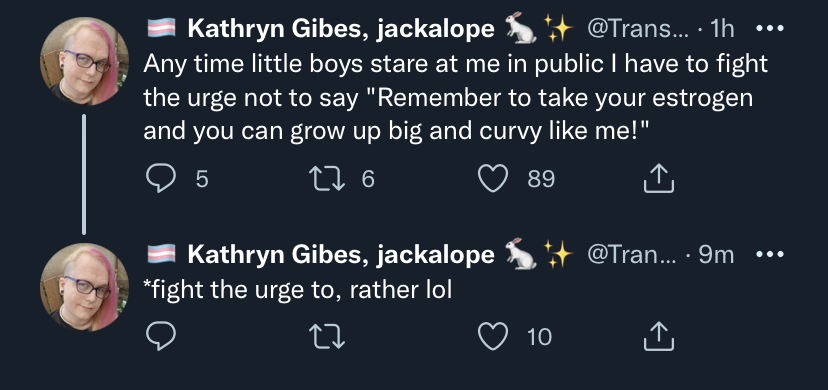
Task: Open the 1h timestamp of first tweet
Action: coord(721,30)
